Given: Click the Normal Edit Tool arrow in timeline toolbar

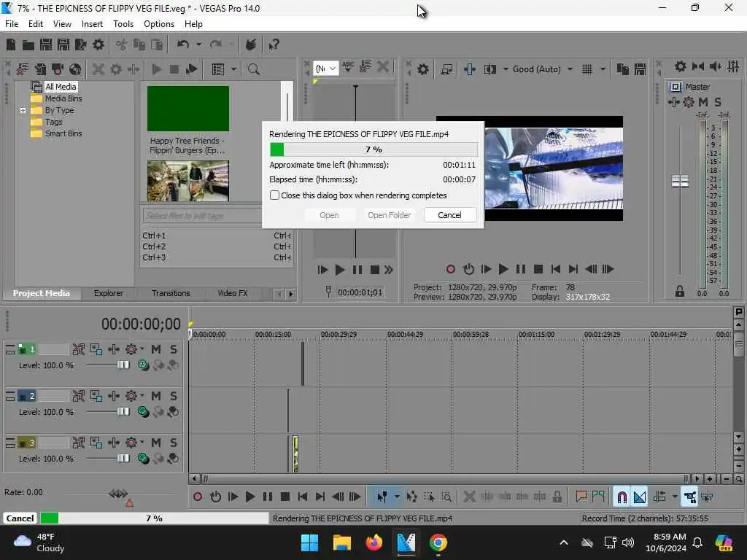Looking at the screenshot, I should pos(382,497).
